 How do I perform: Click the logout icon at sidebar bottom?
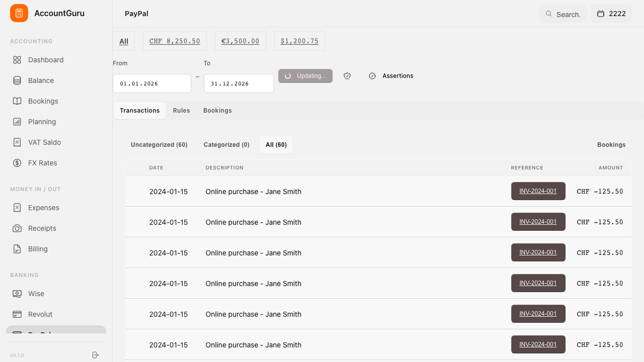point(96,355)
